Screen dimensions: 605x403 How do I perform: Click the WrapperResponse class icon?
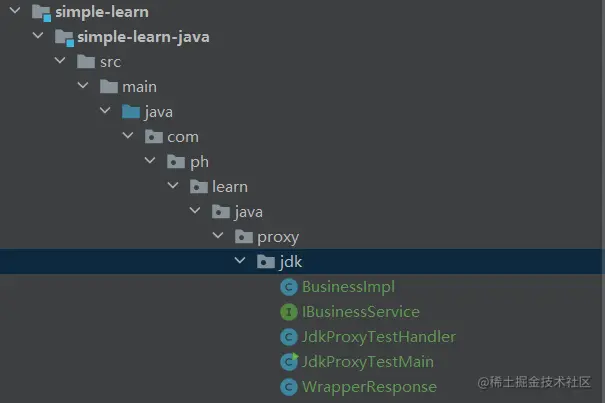[289, 387]
